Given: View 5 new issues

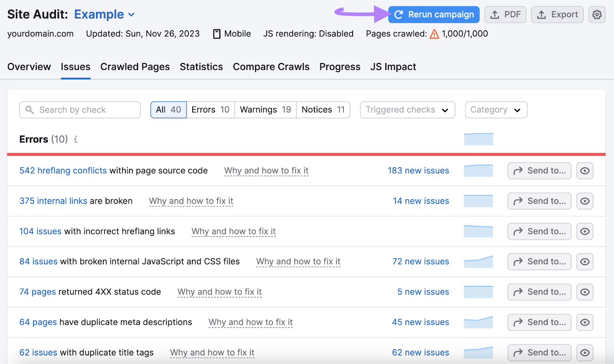Looking at the screenshot, I should [423, 292].
